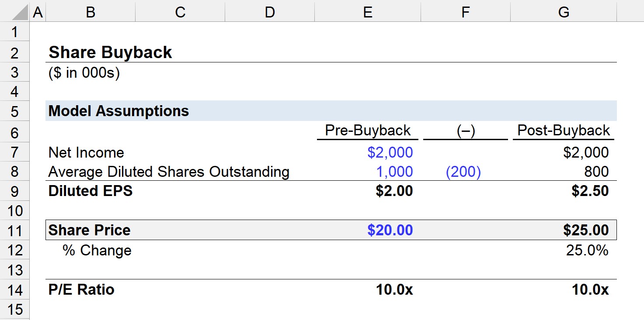Screen dimensions: 644x320
Task: Select the blue $2,000 net income input
Action: 390,152
